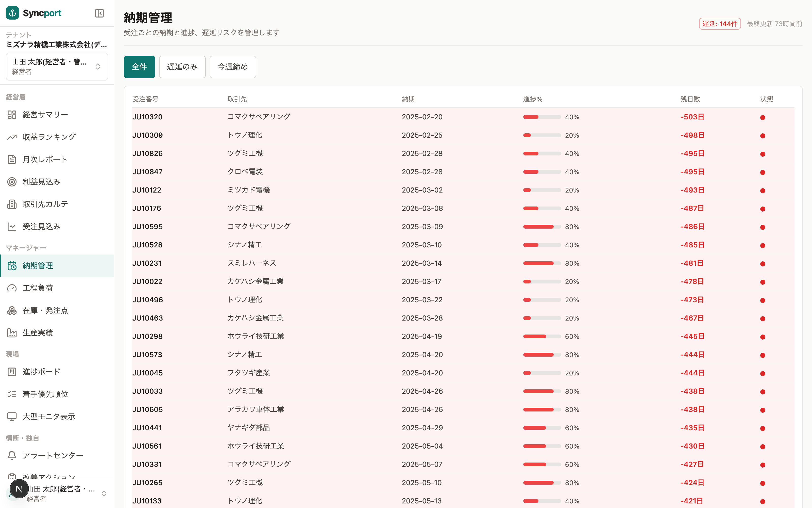This screenshot has width=812, height=508.
Task: Click customer クロベ電装
Action: click(245, 172)
